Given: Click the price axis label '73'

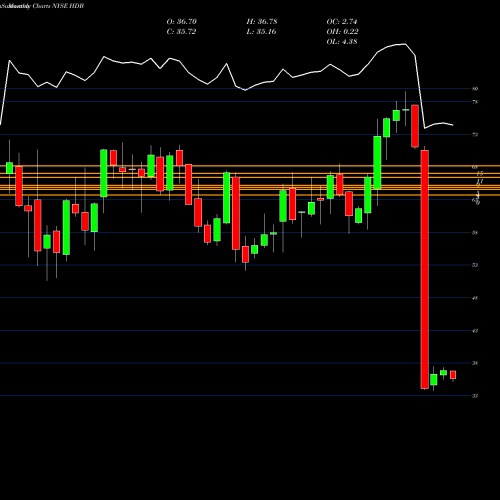Looking at the screenshot, I should coord(475,135).
